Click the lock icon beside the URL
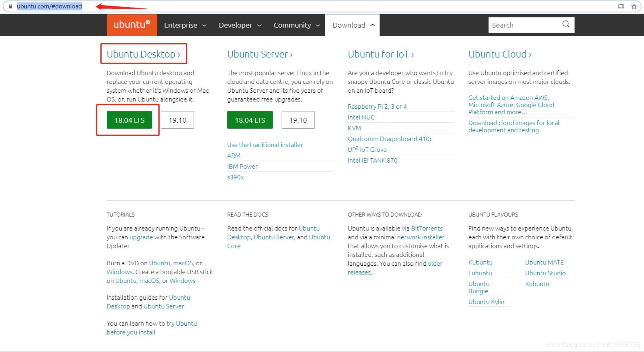This screenshot has width=644, height=352. click(10, 6)
